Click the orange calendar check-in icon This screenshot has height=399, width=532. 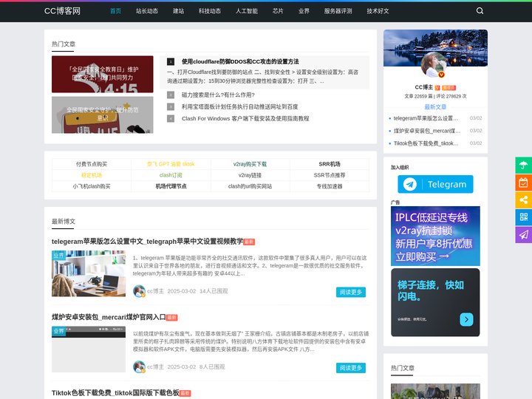click(524, 183)
